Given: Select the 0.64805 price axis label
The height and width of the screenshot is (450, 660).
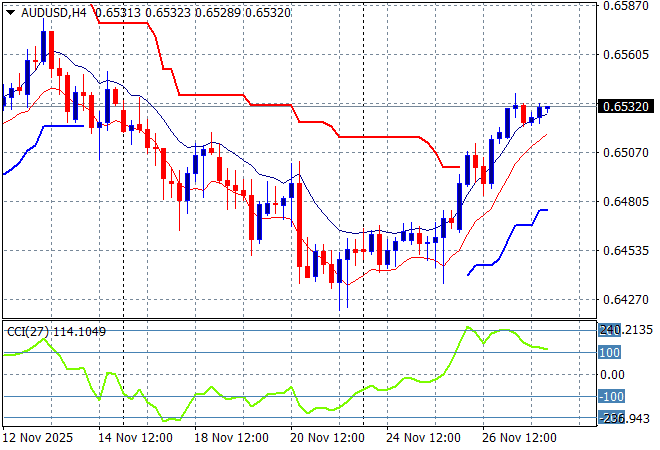Looking at the screenshot, I should 626,202.
